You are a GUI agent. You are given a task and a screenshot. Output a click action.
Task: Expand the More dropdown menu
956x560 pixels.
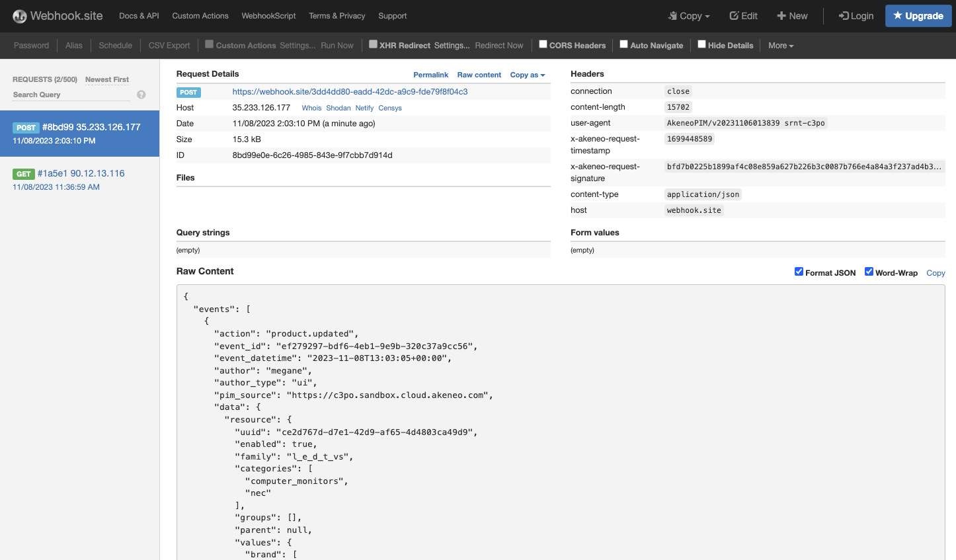[x=781, y=46]
